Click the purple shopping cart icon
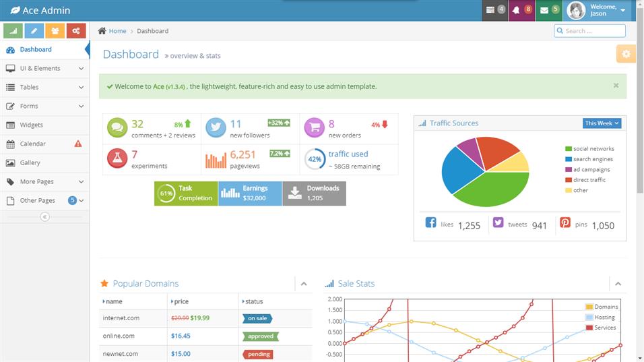 coord(314,127)
